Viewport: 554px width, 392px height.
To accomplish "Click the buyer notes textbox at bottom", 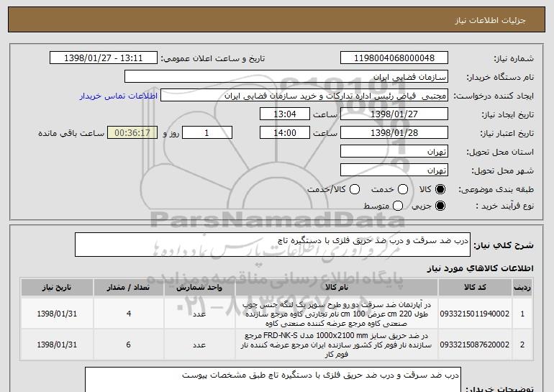I will pos(273,380).
